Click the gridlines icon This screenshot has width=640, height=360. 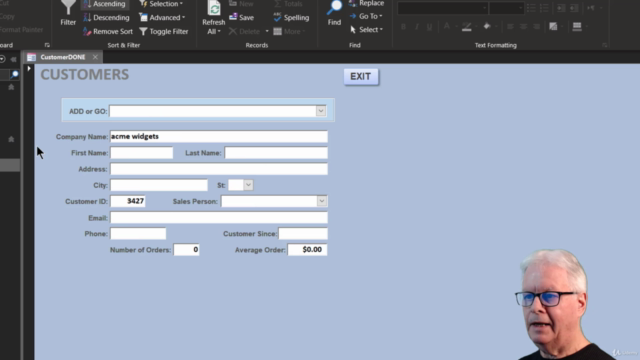(x=577, y=27)
